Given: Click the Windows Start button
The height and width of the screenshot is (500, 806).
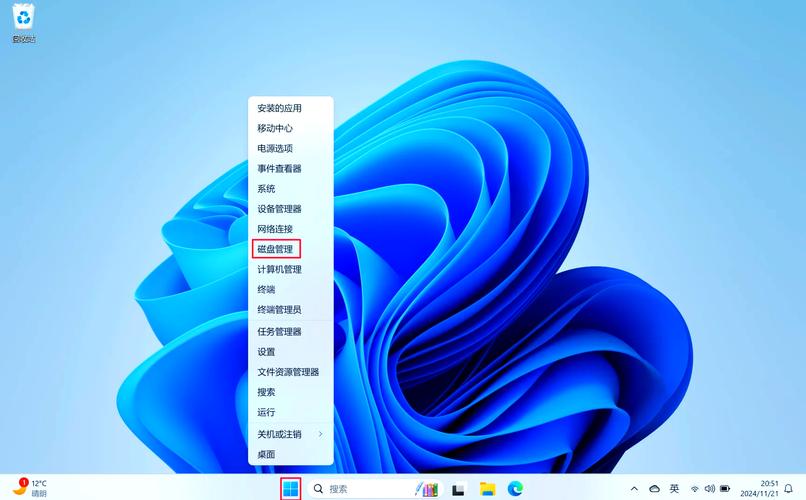Looking at the screenshot, I should [x=290, y=488].
